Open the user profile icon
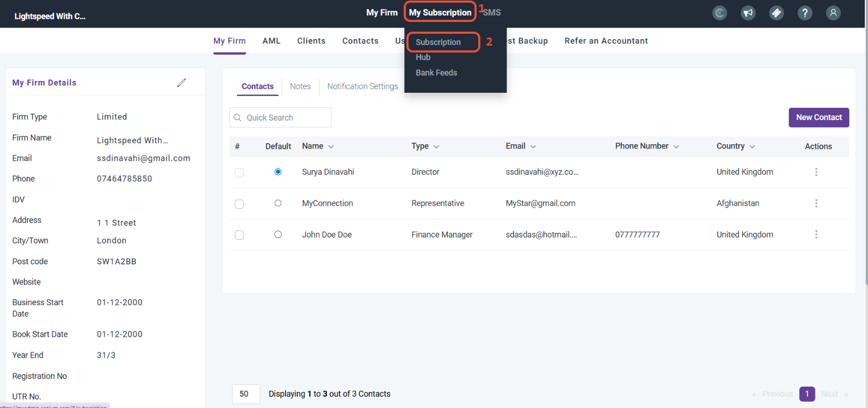The image size is (868, 408). (833, 13)
